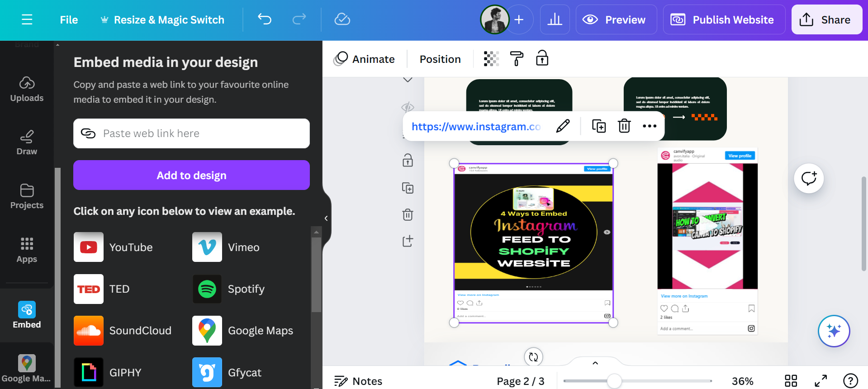Open Notes panel
This screenshot has height=389, width=868.
pyautogui.click(x=358, y=381)
